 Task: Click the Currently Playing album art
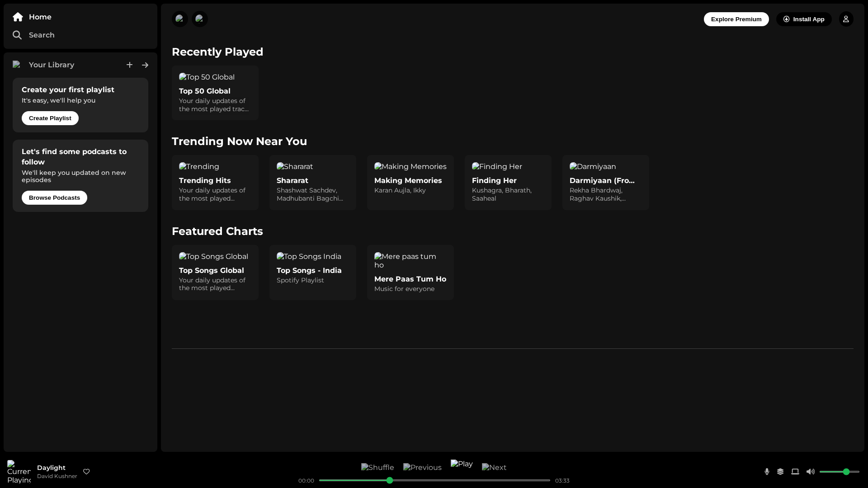click(19, 472)
